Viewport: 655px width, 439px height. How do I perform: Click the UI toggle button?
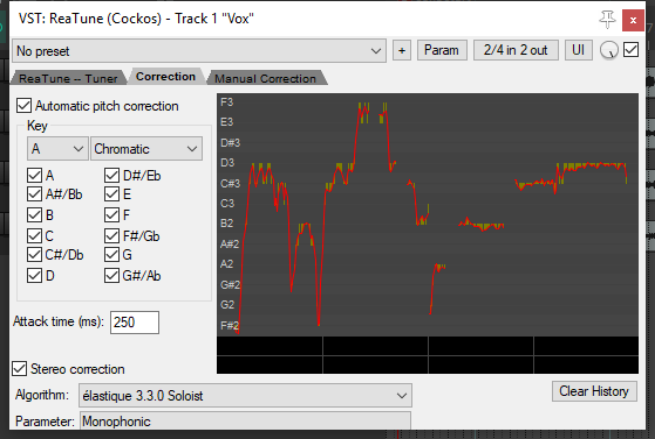click(578, 51)
